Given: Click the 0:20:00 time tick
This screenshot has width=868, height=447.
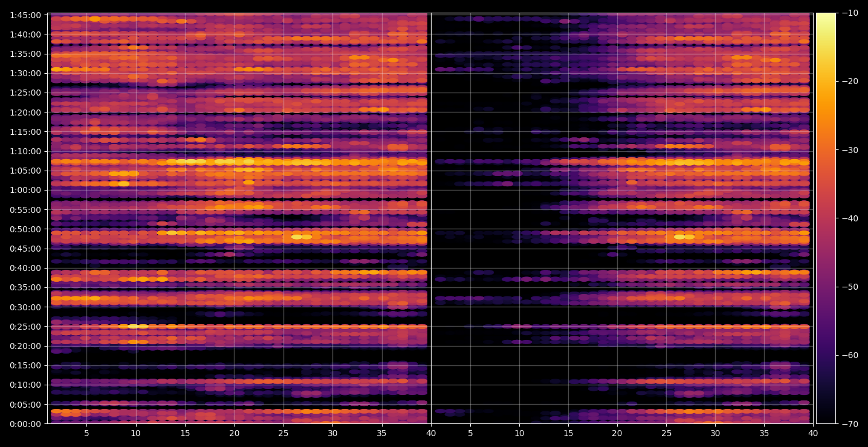Looking at the screenshot, I should (x=25, y=345).
